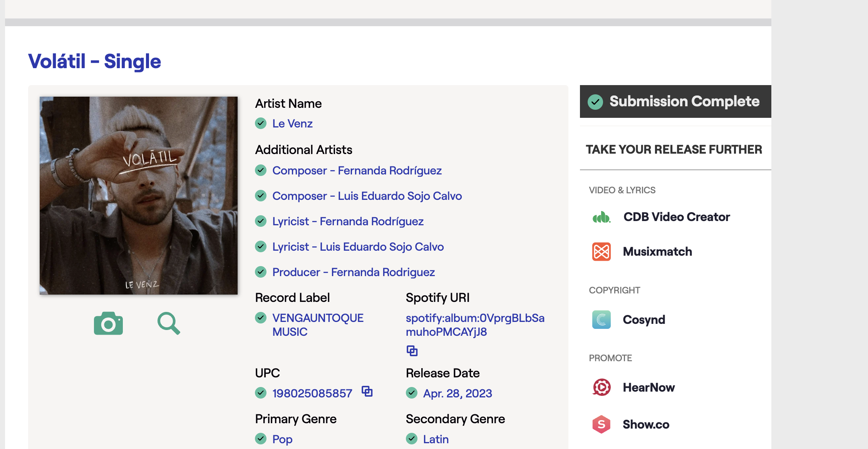868x449 pixels.
Task: Click the spotify:album URI link
Action: click(x=475, y=325)
